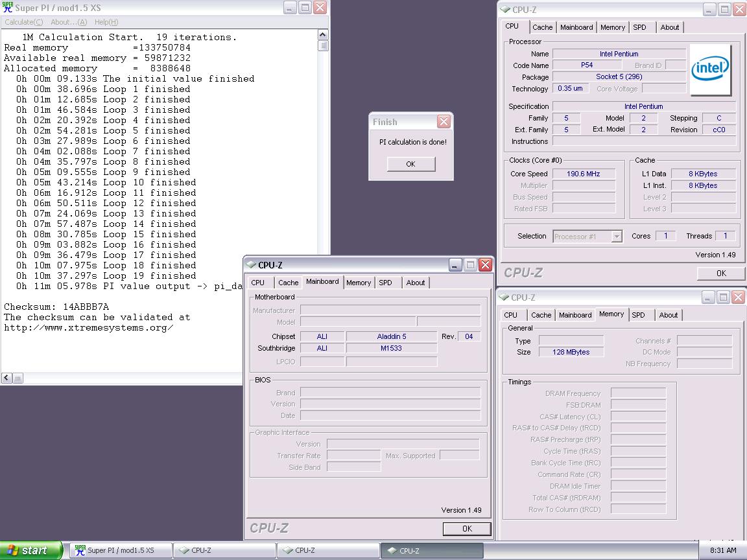
Task: Minimize the CPU-Z Mainboard window
Action: click(455, 264)
